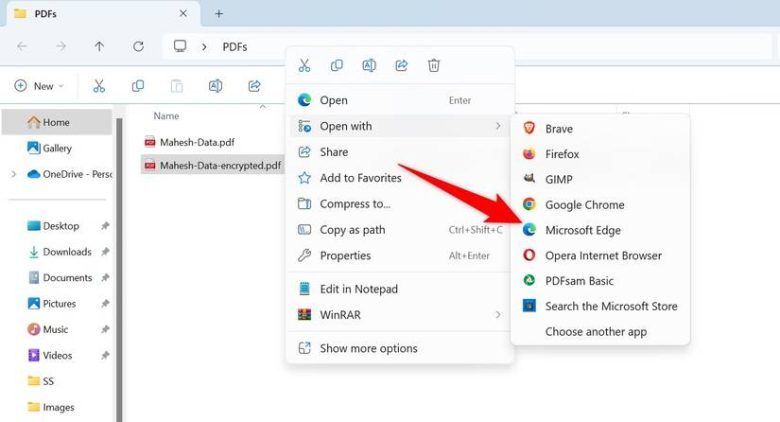Click the Cut icon in context menu
Image resolution: width=780 pixels, height=422 pixels.
coord(304,66)
